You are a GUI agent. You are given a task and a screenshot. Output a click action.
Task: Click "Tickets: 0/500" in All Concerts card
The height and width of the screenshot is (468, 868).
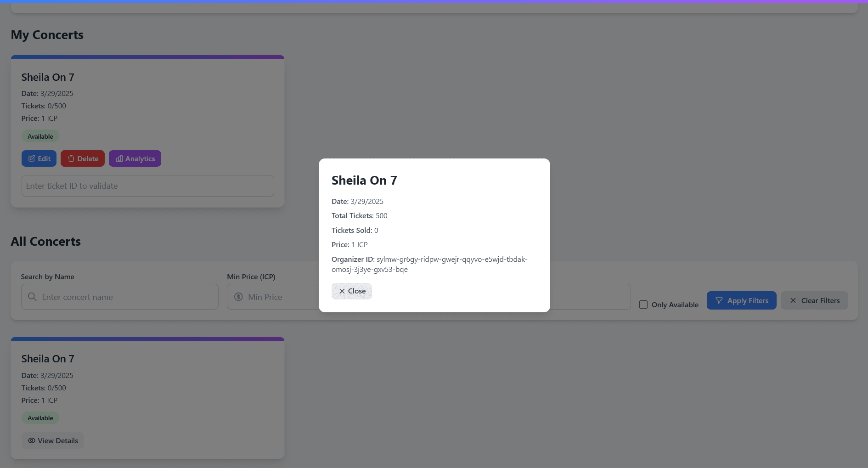click(44, 388)
